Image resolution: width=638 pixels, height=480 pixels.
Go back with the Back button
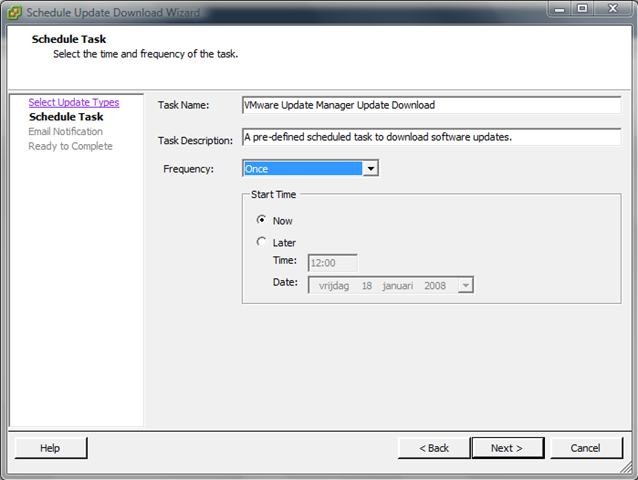(x=433, y=448)
